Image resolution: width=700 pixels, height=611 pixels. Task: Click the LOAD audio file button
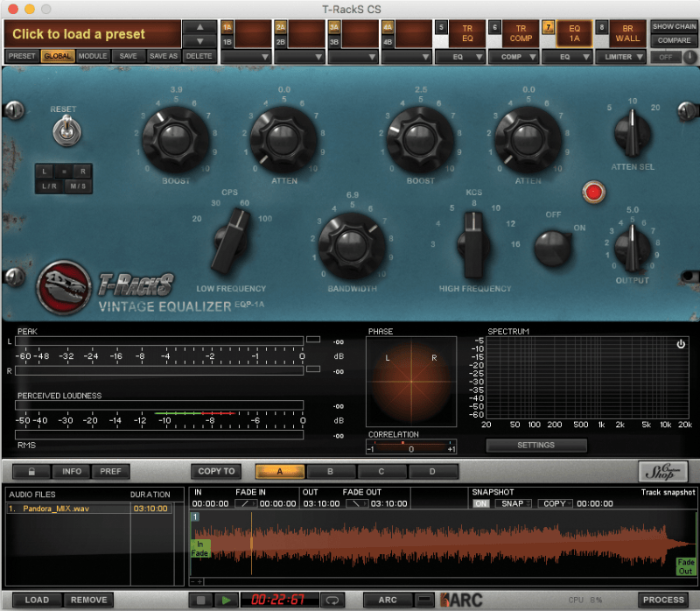pyautogui.click(x=37, y=600)
